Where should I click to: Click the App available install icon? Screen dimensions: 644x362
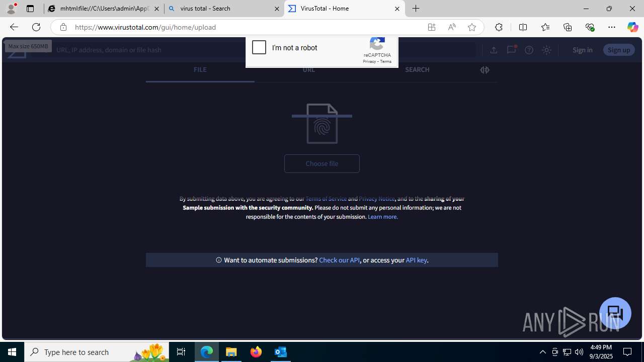click(432, 27)
